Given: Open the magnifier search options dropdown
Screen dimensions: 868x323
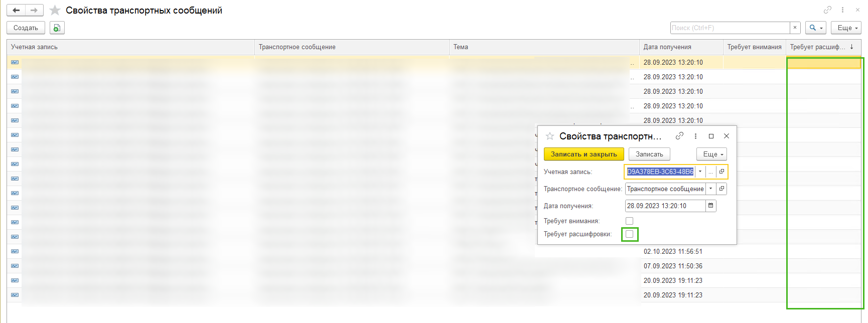Looking at the screenshot, I should [x=816, y=28].
